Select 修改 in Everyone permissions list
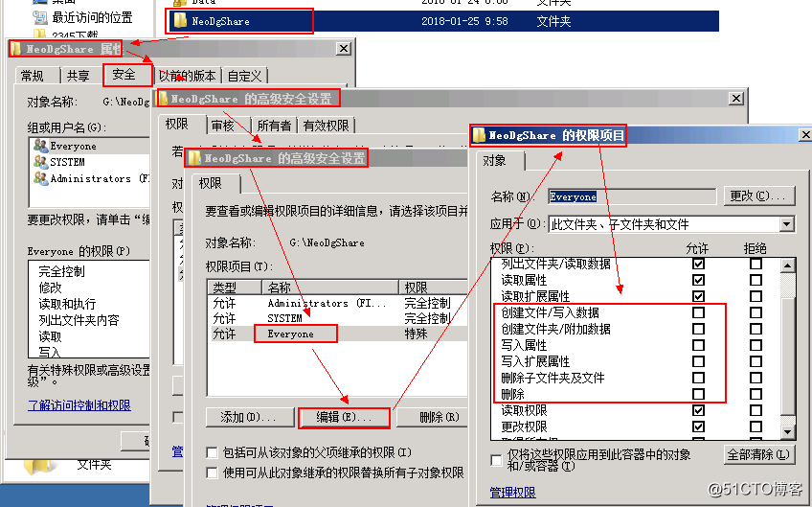Viewport: 812px width, 507px height. [x=50, y=288]
